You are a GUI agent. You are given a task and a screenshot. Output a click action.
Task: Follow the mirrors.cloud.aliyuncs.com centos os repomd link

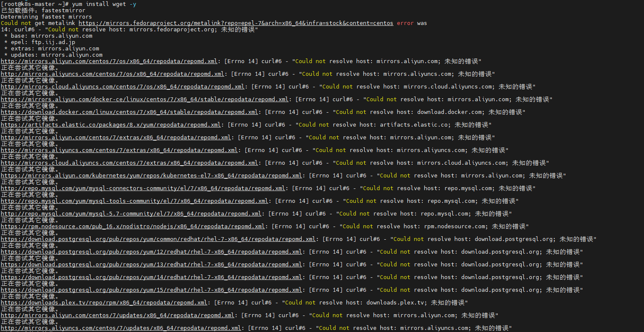tap(123, 86)
